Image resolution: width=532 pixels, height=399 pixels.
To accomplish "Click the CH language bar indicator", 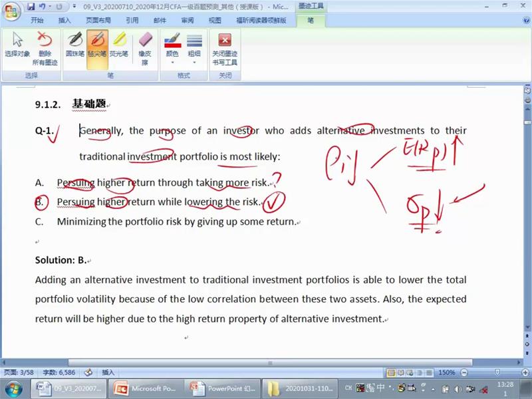I will coord(348,388).
